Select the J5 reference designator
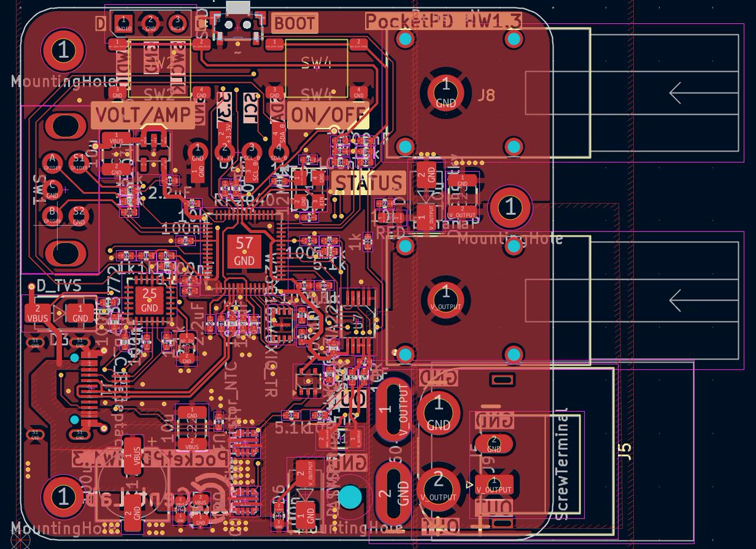 click(624, 450)
